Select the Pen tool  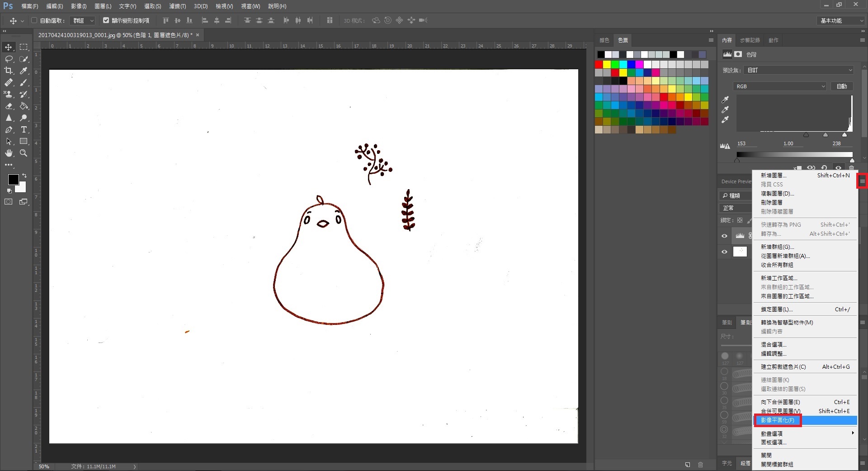point(9,129)
